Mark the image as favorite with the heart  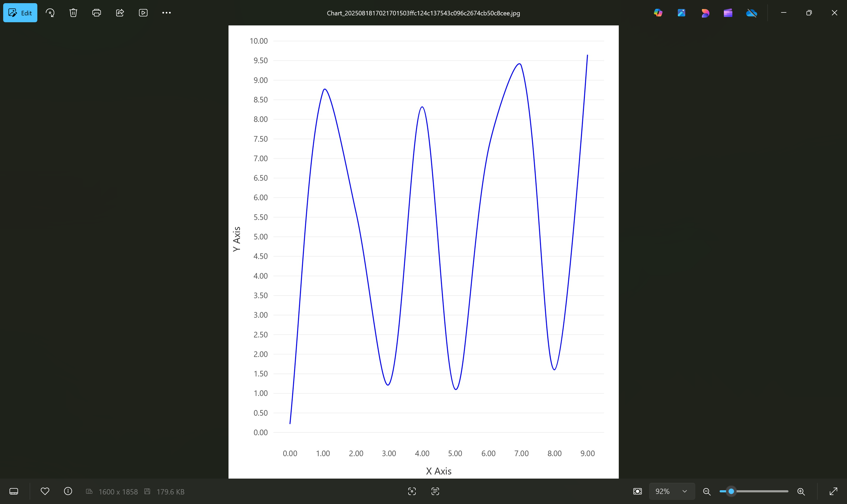45,491
